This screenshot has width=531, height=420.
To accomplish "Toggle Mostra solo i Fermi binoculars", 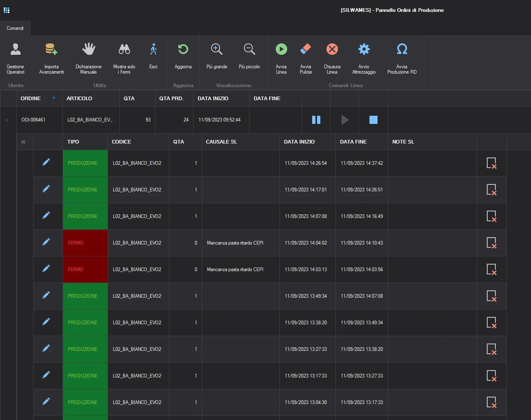I will click(124, 49).
